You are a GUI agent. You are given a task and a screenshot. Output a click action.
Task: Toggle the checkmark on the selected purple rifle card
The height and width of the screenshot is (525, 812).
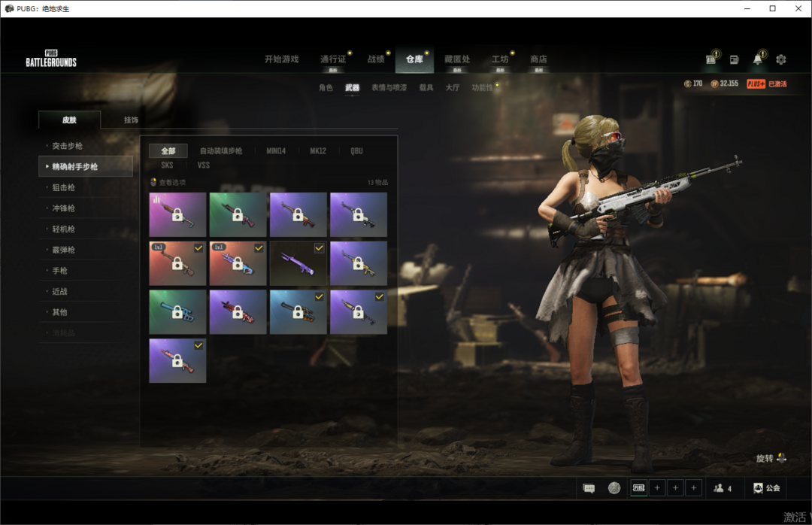(x=319, y=248)
